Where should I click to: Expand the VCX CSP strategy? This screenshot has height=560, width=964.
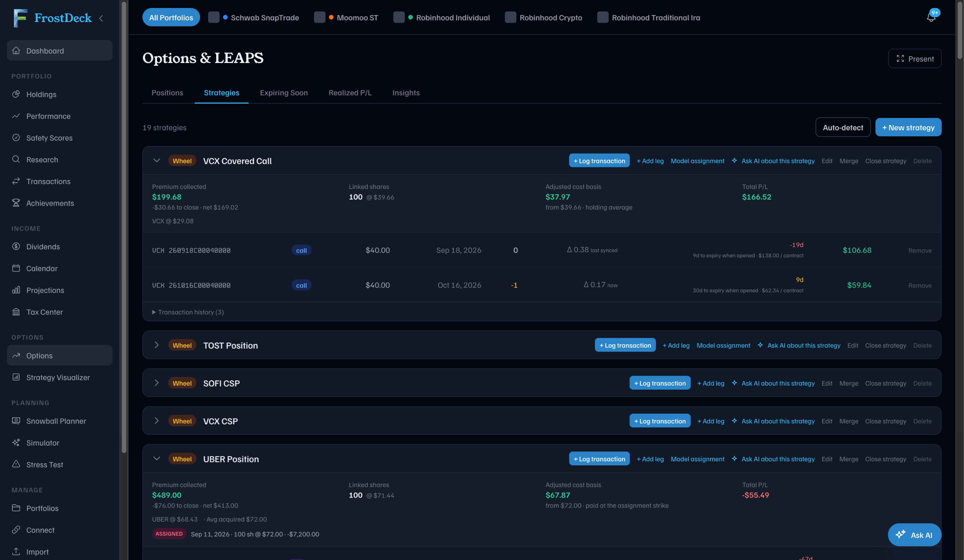click(156, 421)
